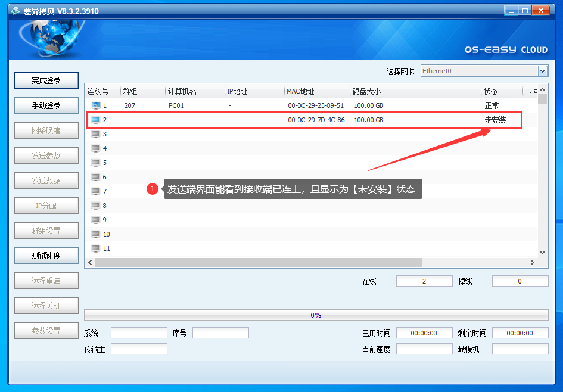Open the 选择网卡 Ethernet0 dropdown
563x392 pixels.
tap(543, 71)
